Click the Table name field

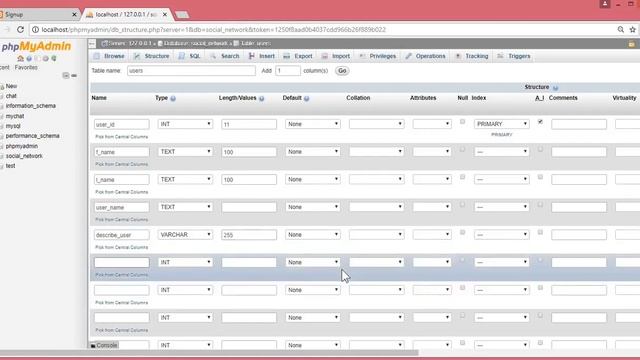click(x=191, y=71)
